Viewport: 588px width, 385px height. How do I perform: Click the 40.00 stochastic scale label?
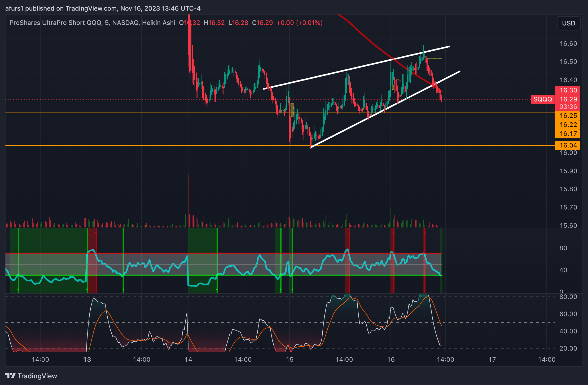(x=568, y=331)
